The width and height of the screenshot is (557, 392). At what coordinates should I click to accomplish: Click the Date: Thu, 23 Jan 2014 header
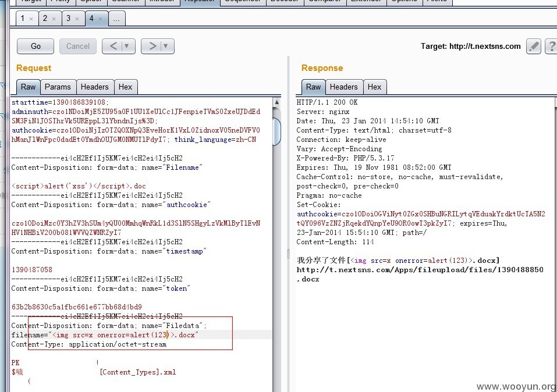[368, 121]
